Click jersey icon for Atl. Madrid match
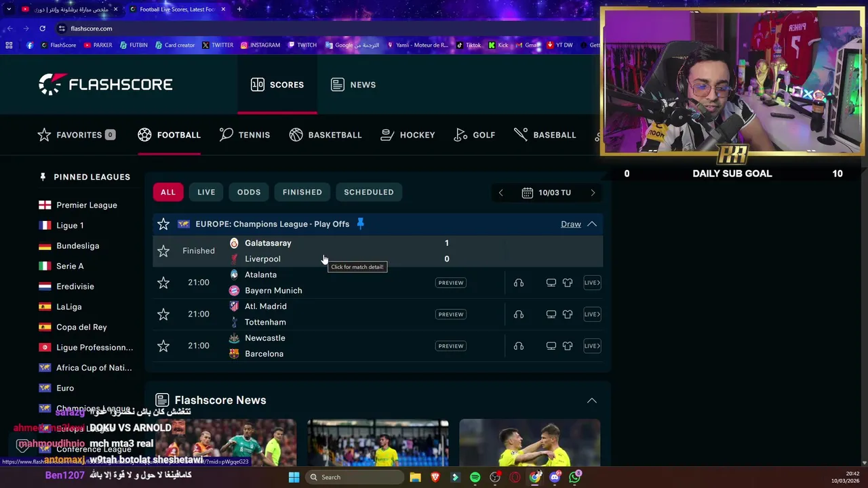 568,314
